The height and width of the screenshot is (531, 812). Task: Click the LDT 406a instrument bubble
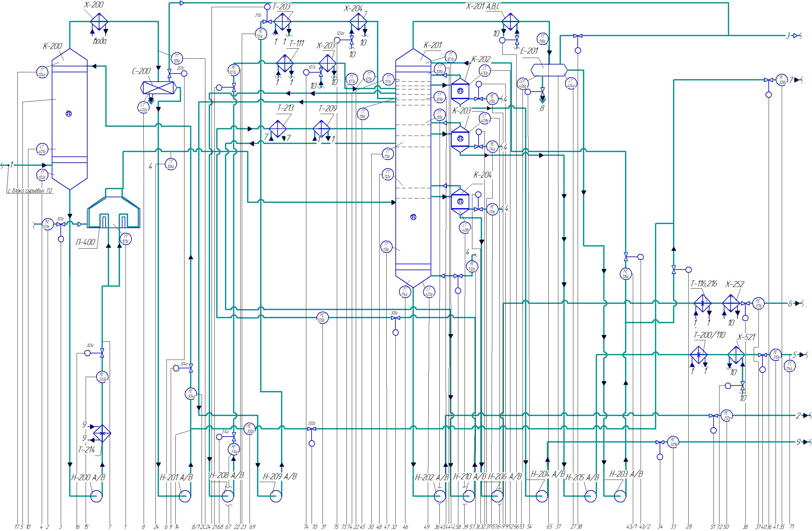[522, 84]
